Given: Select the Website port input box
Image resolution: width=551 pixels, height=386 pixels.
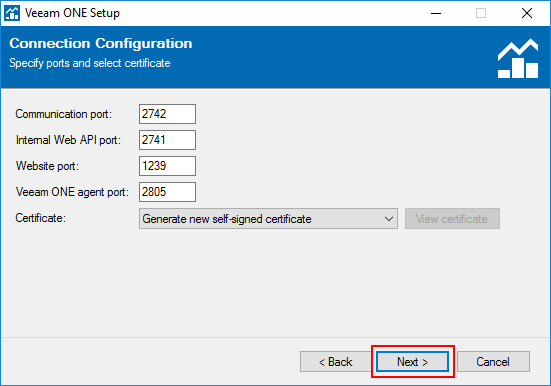Looking at the screenshot, I should 167,166.
